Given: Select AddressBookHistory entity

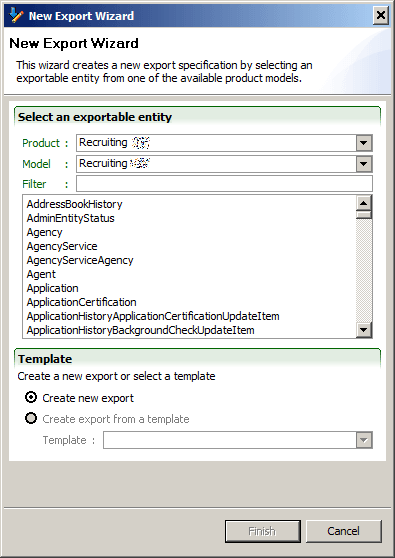Looking at the screenshot, I should click(74, 204).
